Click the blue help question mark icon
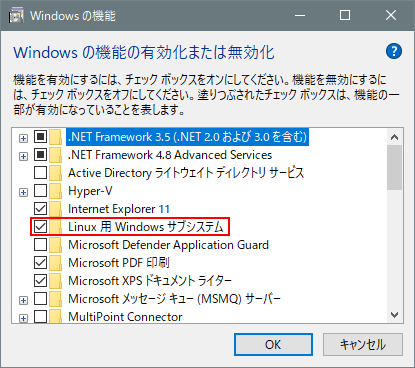The width and height of the screenshot is (415, 368). click(x=394, y=51)
